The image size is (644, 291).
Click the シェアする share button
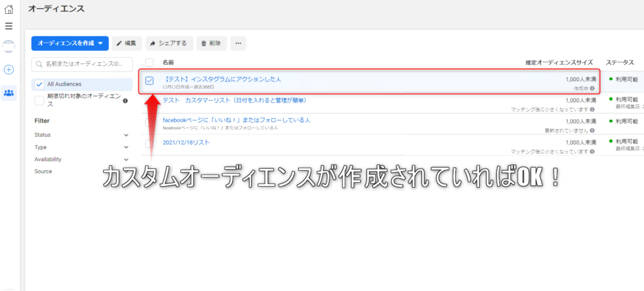click(169, 43)
